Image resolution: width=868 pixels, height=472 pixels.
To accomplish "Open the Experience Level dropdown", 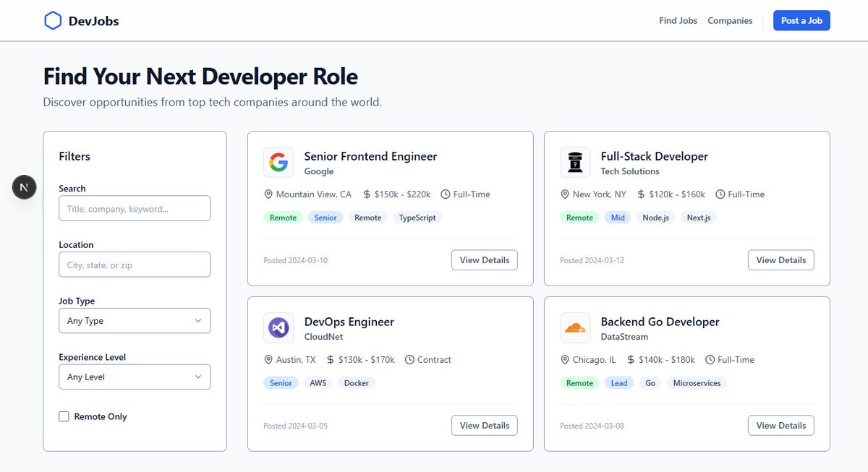I will click(x=135, y=377).
